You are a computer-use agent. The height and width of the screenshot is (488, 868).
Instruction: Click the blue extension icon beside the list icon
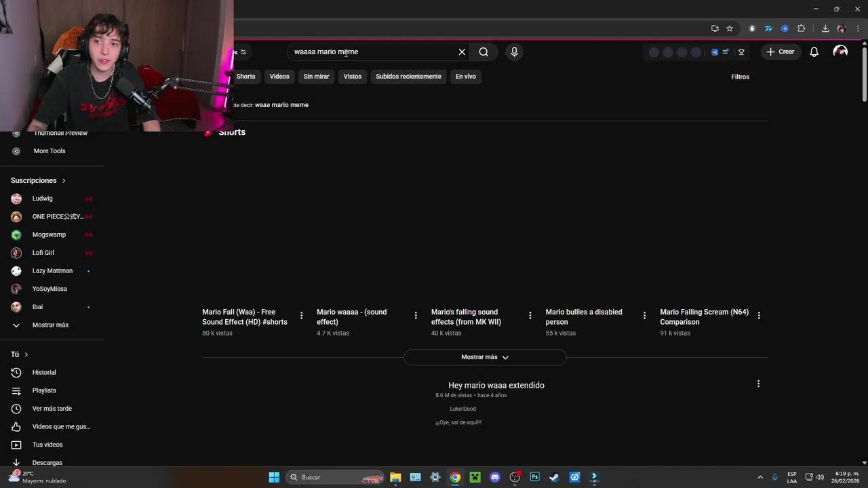tap(715, 52)
